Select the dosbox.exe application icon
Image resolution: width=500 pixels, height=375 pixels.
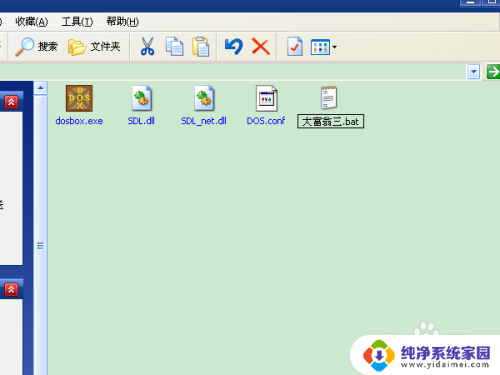pyautogui.click(x=79, y=98)
